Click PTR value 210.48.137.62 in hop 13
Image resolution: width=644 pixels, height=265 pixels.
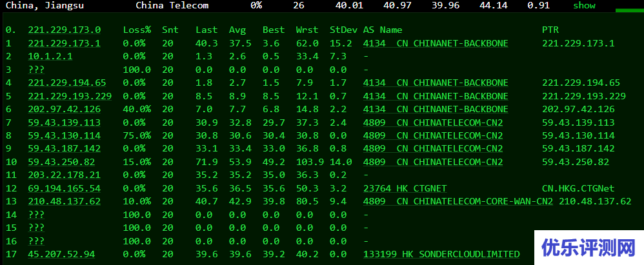coord(595,201)
